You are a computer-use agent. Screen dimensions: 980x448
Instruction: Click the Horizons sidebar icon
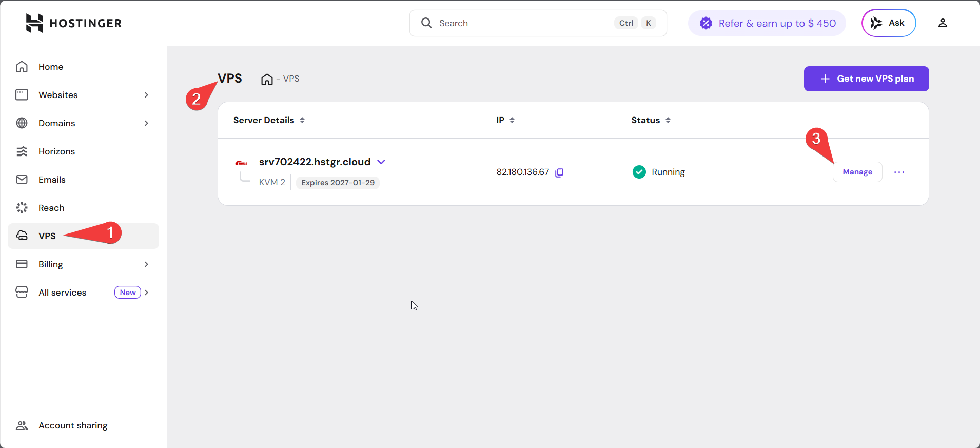pos(22,151)
